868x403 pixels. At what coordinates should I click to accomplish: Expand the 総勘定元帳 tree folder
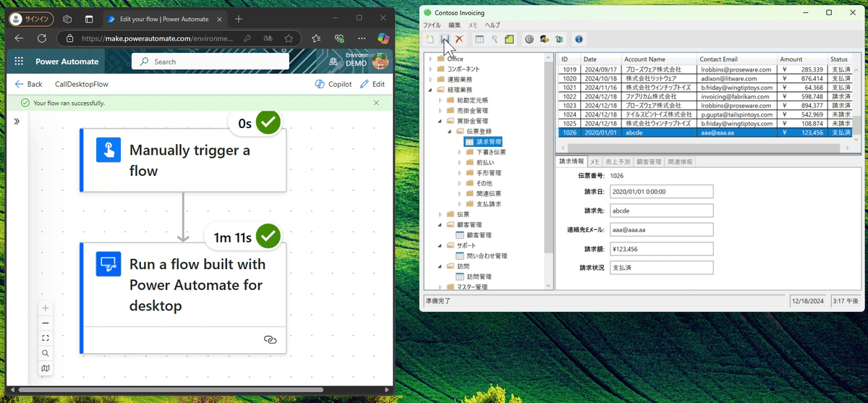click(440, 100)
